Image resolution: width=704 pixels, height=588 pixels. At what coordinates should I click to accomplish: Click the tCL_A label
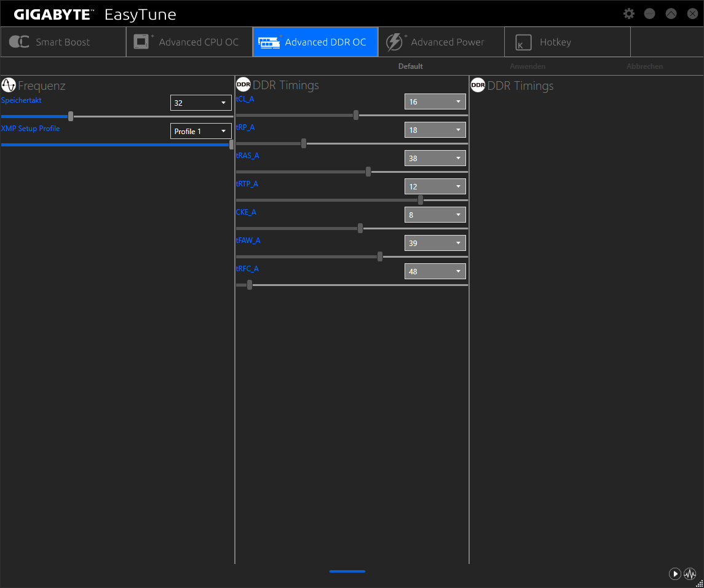(245, 99)
